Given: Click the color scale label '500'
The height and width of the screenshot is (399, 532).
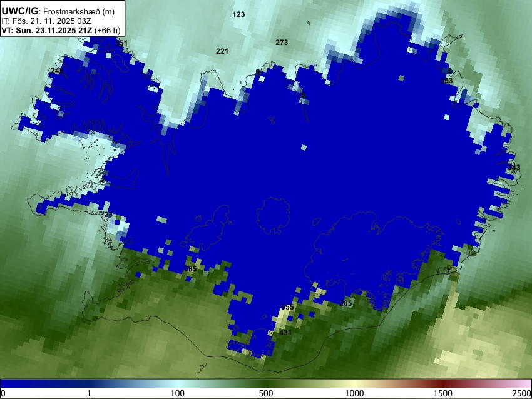Looking at the screenshot, I should tap(266, 393).
